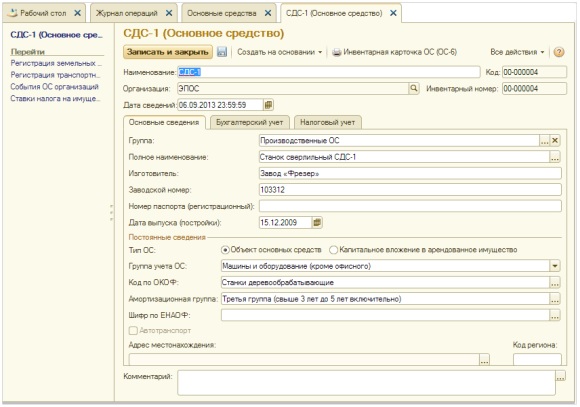Open calendar icon for Дата выпуска
This screenshot has height=407, width=580.
[x=317, y=222]
